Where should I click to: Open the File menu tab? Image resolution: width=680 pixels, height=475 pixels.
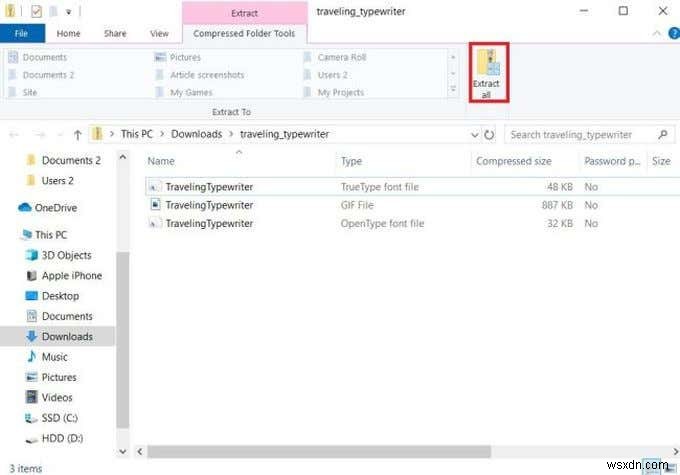pyautogui.click(x=22, y=33)
